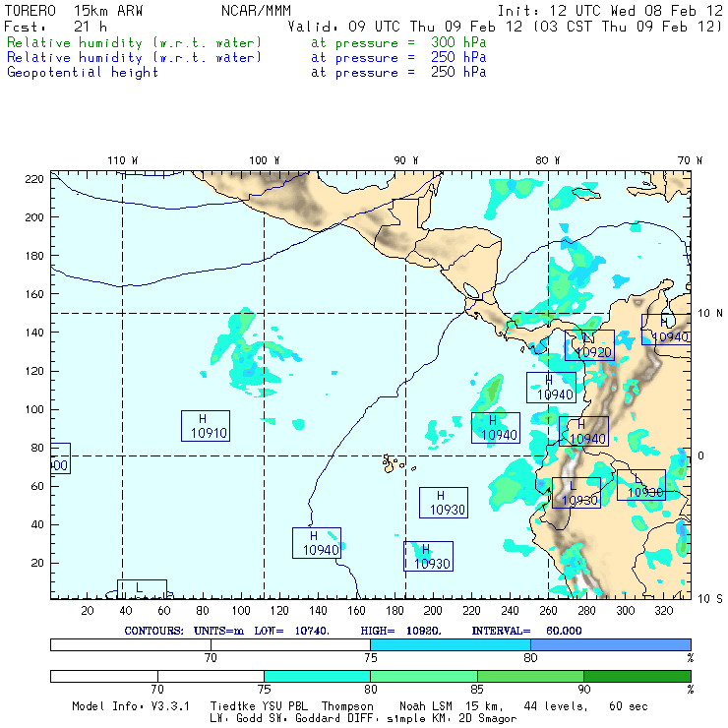Click the dark green above-90% swatch

[637, 676]
